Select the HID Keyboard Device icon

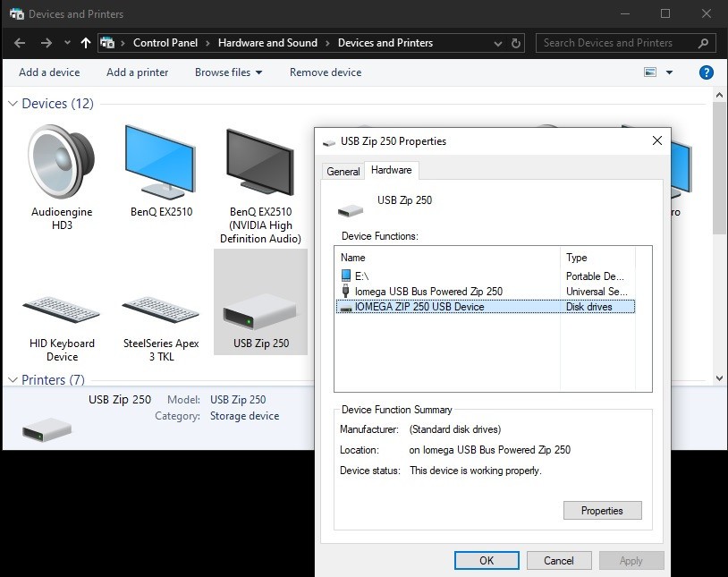(x=62, y=310)
